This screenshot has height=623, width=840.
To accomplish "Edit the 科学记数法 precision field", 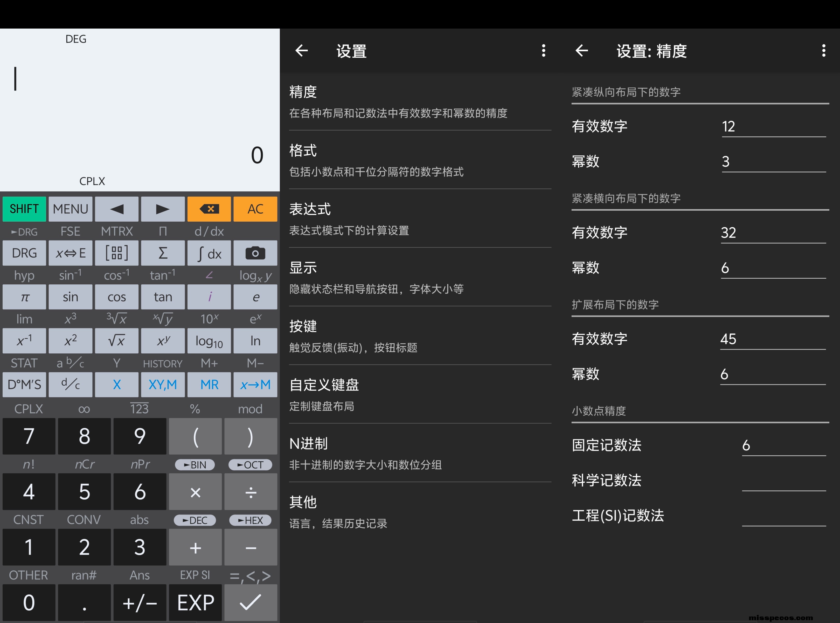I will coord(783,481).
